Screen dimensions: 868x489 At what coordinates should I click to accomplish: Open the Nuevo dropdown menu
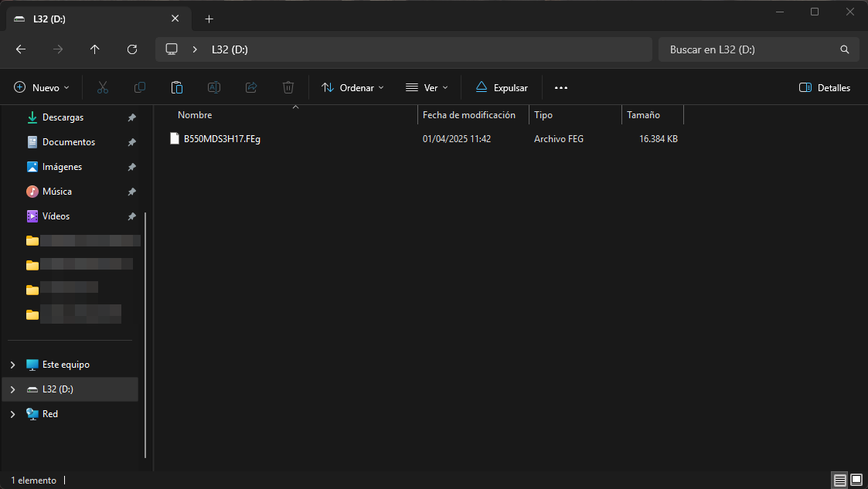click(42, 88)
